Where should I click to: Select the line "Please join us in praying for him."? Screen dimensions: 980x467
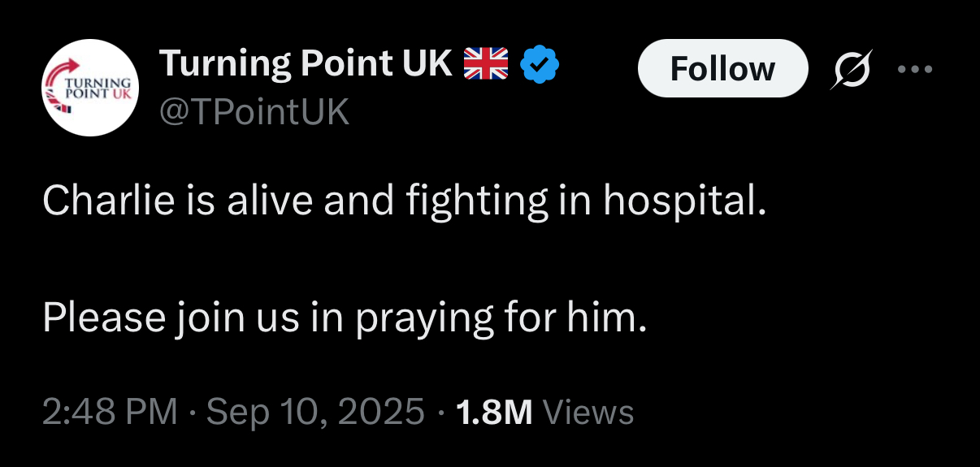pyautogui.click(x=345, y=318)
